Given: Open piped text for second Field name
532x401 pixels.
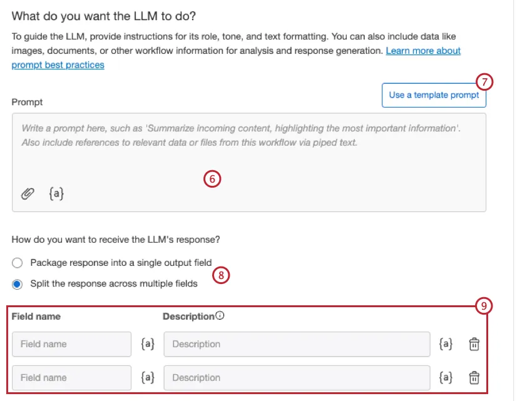Looking at the screenshot, I should coord(148,378).
